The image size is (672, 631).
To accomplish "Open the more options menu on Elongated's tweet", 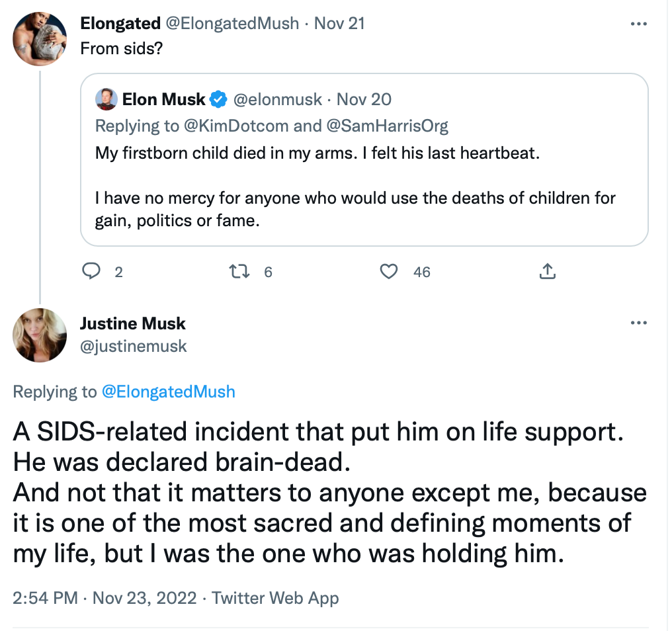I will click(x=640, y=24).
